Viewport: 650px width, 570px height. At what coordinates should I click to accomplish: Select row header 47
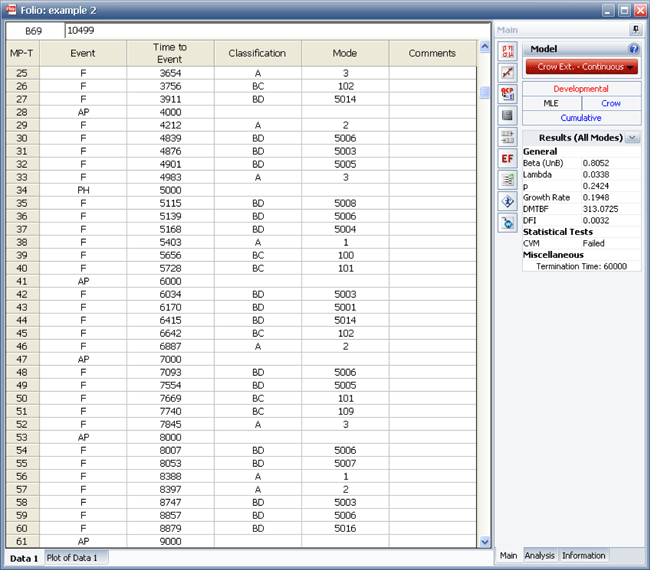(x=22, y=359)
